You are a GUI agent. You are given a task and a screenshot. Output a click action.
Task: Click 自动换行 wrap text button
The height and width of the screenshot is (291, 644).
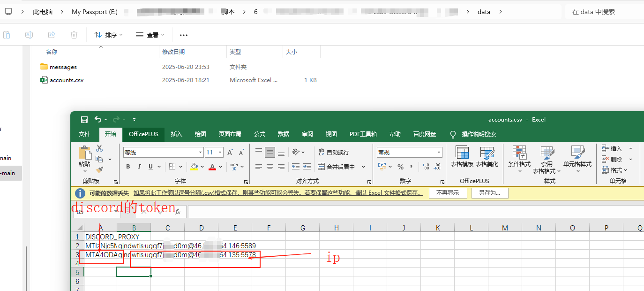point(334,152)
